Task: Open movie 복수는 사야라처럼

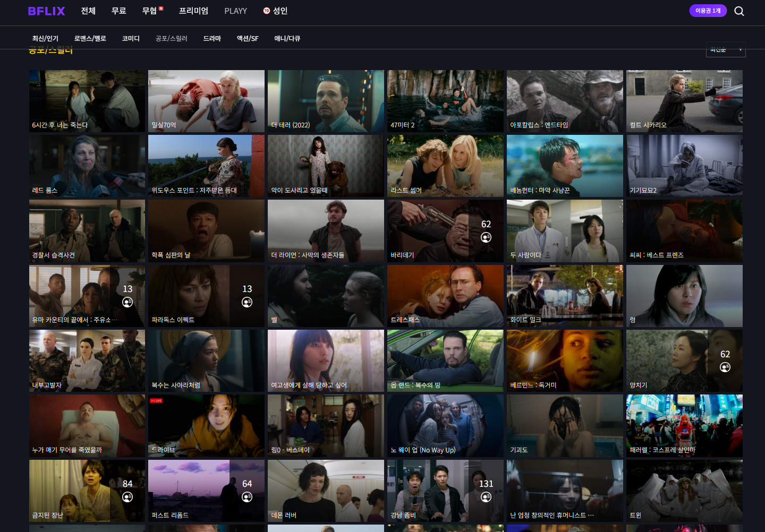Action: click(x=206, y=361)
